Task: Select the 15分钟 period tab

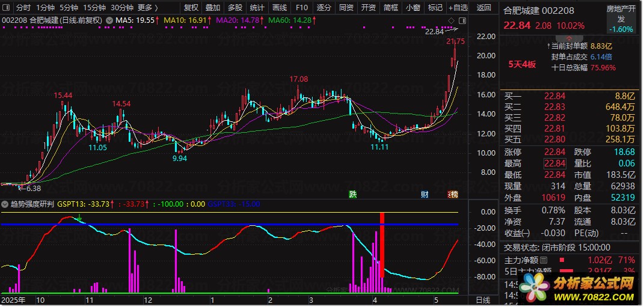Action: tap(94, 7)
